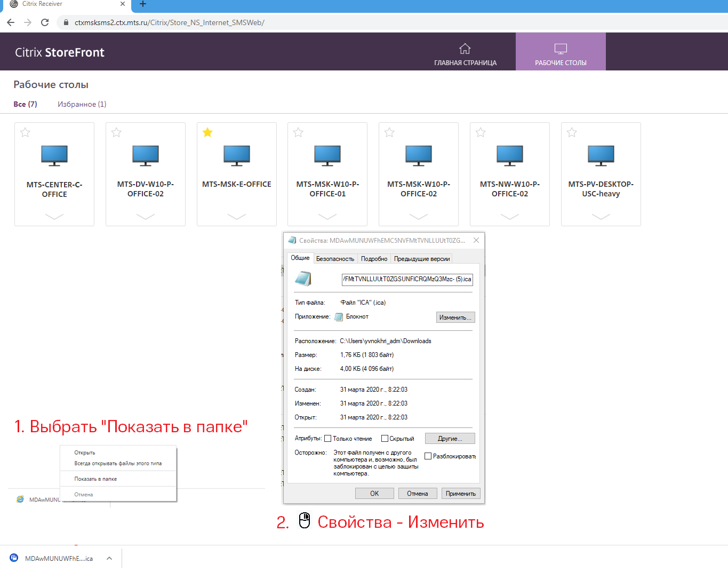Click the browser address bar URL
This screenshot has width=728, height=571.
(170, 22)
